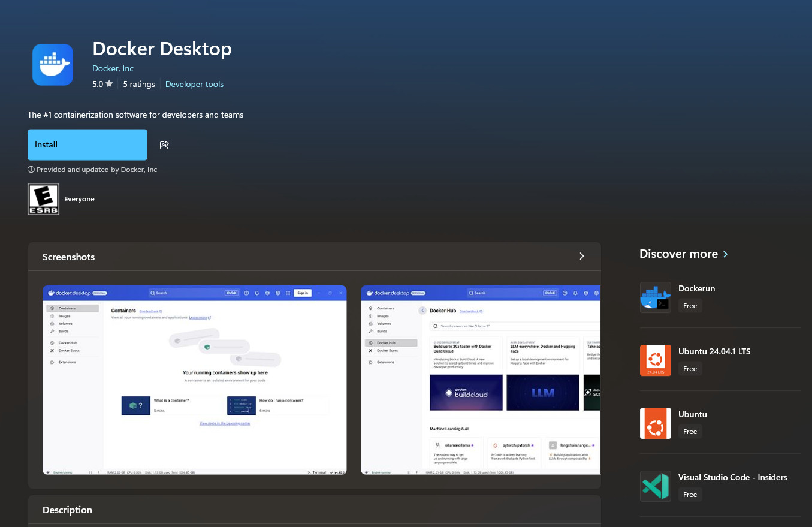Open the Docker Hub screenshot thumbnail
This screenshot has width=812, height=527.
481,380
